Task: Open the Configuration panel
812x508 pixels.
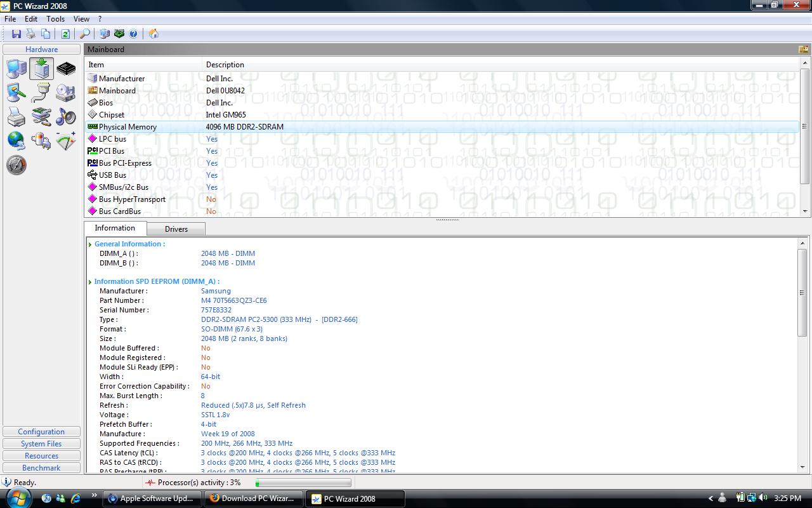Action: (41, 432)
